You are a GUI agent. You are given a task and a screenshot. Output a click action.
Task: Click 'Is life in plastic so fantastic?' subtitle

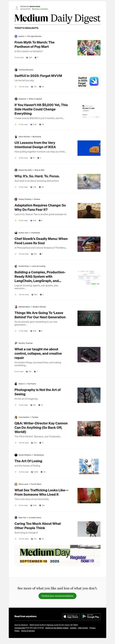click(x=29, y=51)
